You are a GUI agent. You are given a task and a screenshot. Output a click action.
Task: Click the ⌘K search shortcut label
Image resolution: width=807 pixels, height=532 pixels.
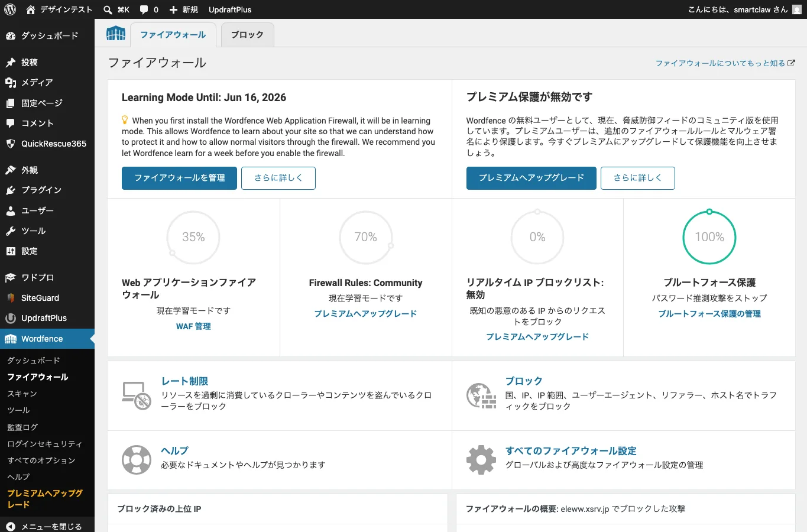(123, 9)
